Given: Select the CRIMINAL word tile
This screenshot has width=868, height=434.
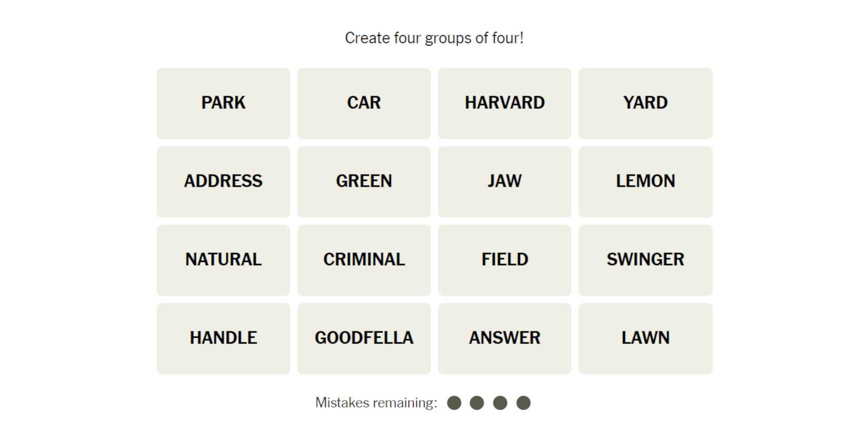Looking at the screenshot, I should (364, 260).
